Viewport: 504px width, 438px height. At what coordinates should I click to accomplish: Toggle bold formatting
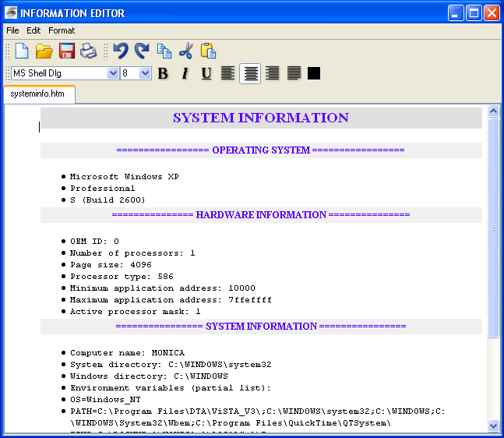click(x=163, y=73)
